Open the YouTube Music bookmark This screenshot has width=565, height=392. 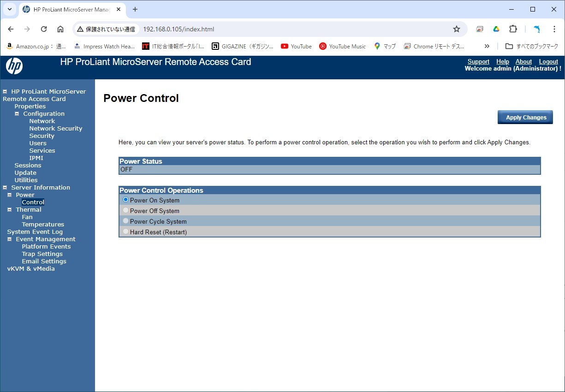coord(342,46)
